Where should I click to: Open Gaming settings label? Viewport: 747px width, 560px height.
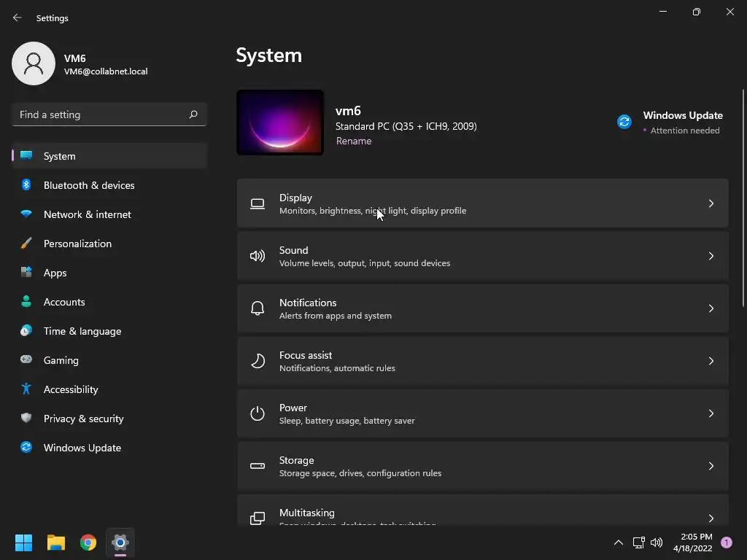61,360
